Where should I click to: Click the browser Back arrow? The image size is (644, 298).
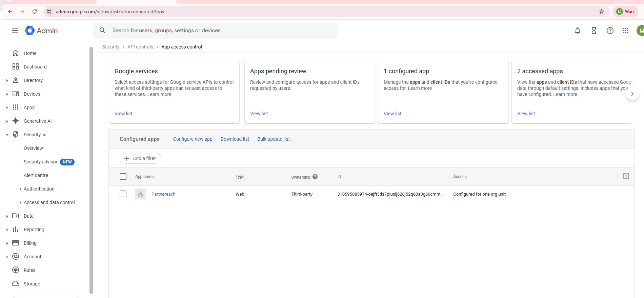pyautogui.click(x=10, y=12)
